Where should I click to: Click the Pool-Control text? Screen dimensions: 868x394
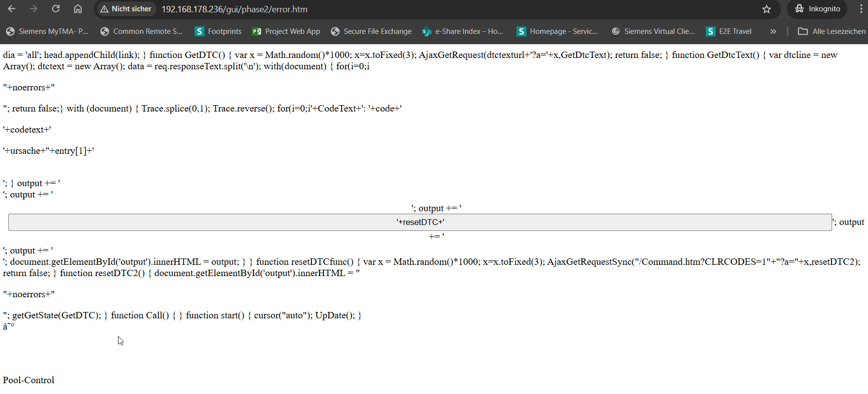29,380
